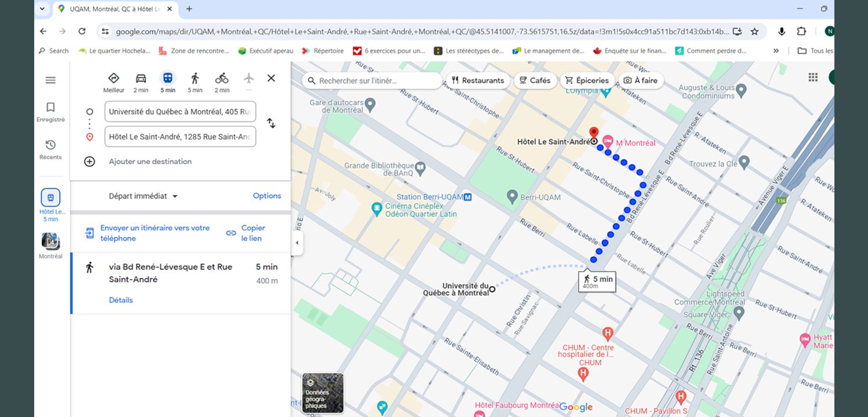This screenshot has width=868, height=417.
Task: Select the cycling travel mode icon
Action: 222,79
